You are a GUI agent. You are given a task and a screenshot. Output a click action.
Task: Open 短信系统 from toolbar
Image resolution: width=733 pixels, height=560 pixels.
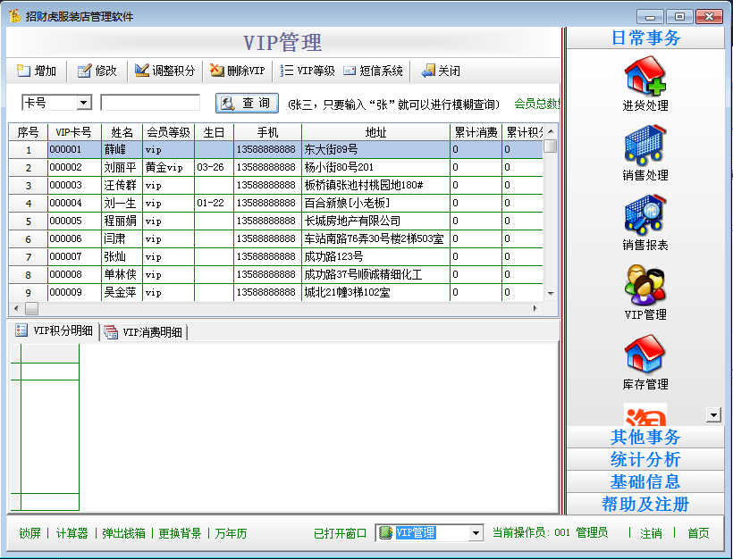(x=373, y=71)
